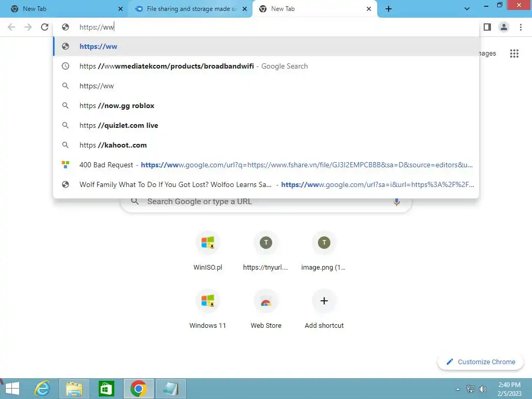Open the 400 Bad Request suggestion
Screen dimensions: 532x399
267,165
